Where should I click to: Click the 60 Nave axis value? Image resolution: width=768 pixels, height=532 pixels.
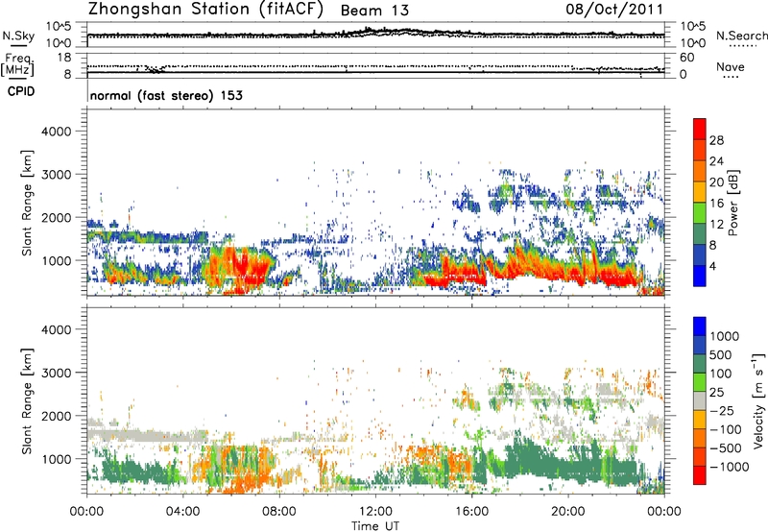[686, 58]
